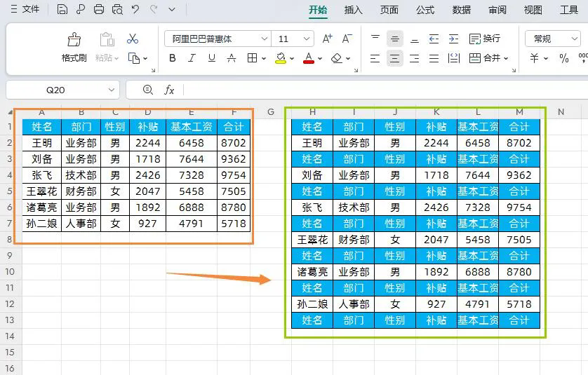
Task: Click the Print icon
Action: point(99,9)
